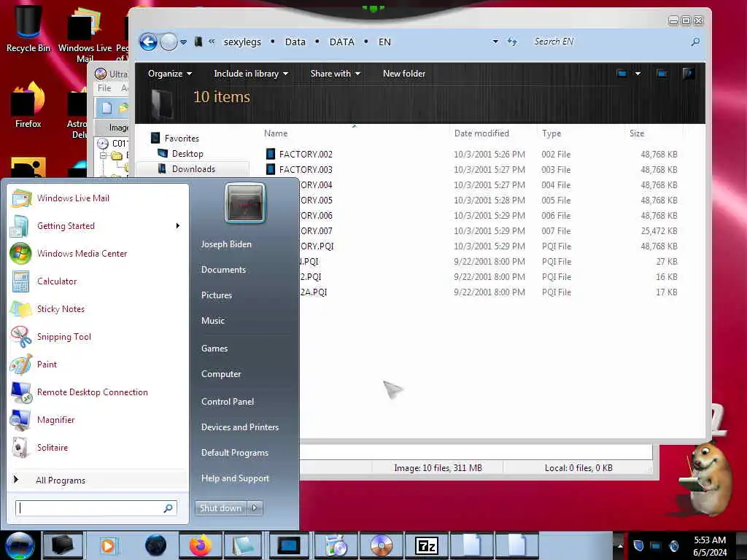Click the disc icon in taskbar
Viewport: 747px width, 560px height.
coord(382,545)
